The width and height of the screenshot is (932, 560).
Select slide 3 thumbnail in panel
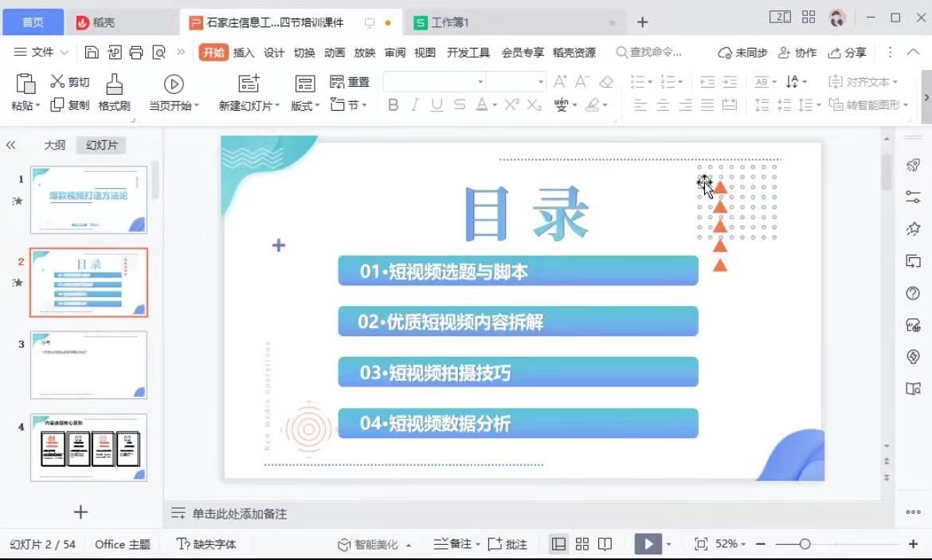88,365
